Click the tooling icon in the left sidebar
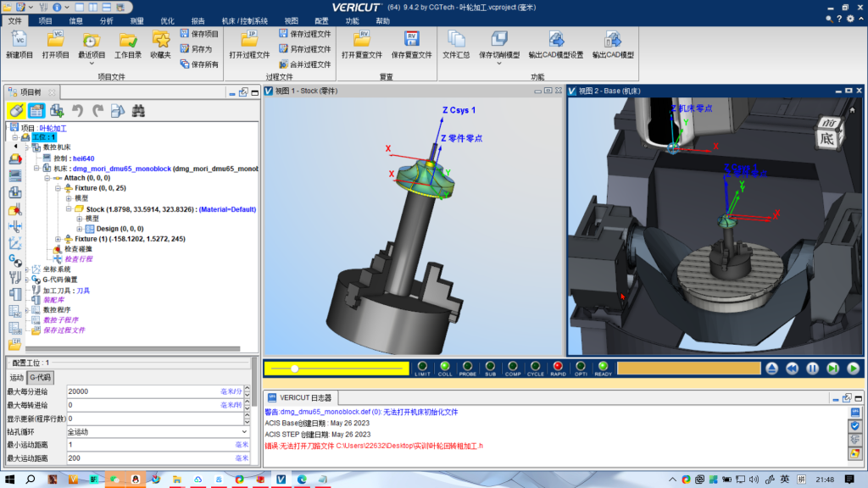 point(15,277)
